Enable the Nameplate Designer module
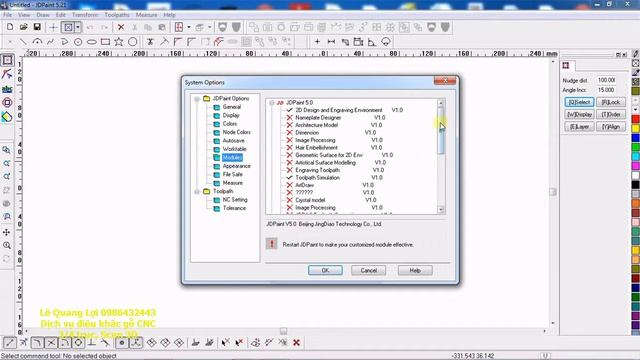640x360 pixels. [289, 118]
